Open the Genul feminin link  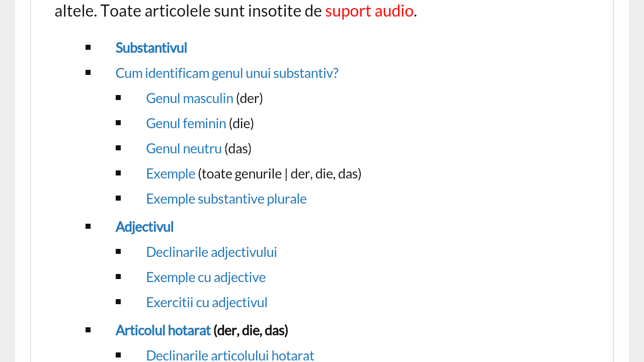pyautogui.click(x=186, y=123)
